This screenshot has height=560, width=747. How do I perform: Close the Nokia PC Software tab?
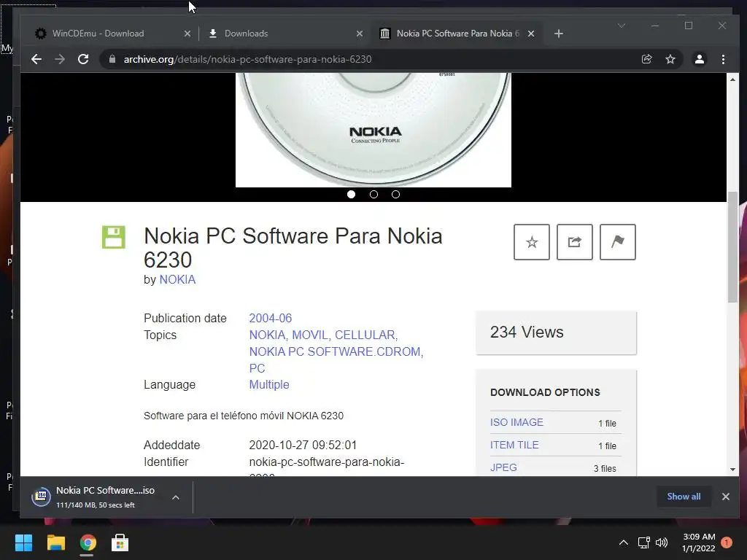(531, 34)
